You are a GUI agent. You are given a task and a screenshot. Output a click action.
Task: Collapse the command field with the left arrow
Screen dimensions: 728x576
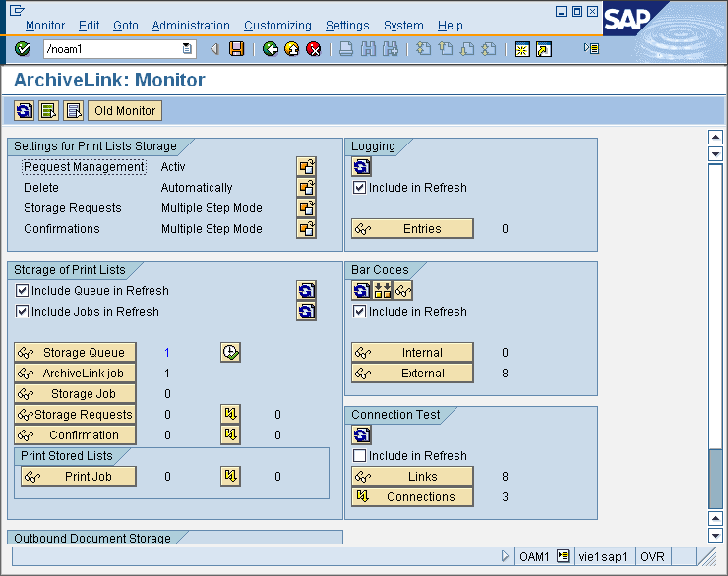pyautogui.click(x=214, y=49)
